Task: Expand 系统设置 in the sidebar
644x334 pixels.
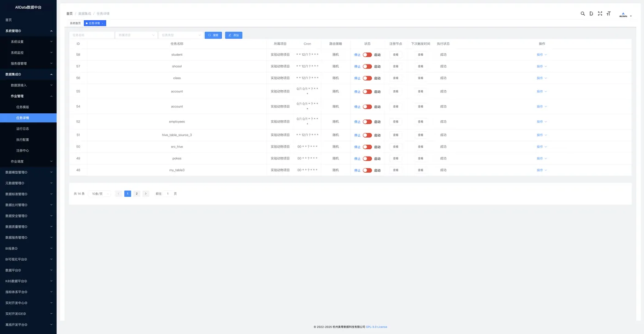Action: tap(28, 41)
